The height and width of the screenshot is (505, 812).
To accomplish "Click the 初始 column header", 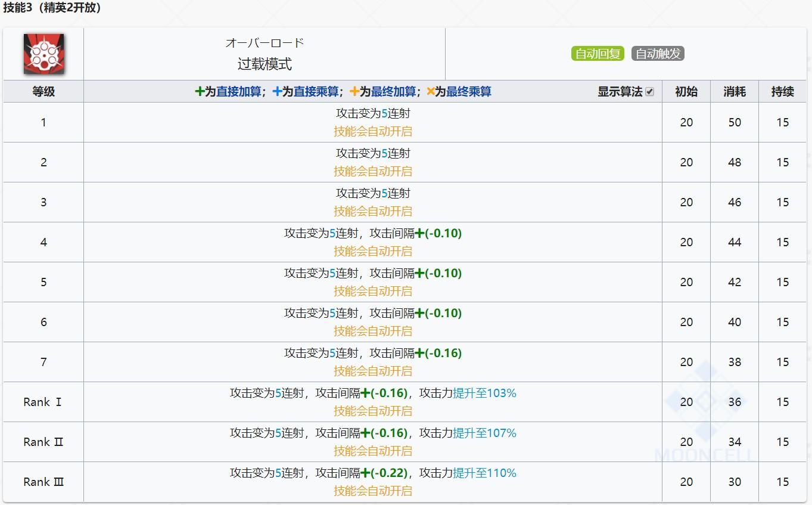I will coord(686,92).
